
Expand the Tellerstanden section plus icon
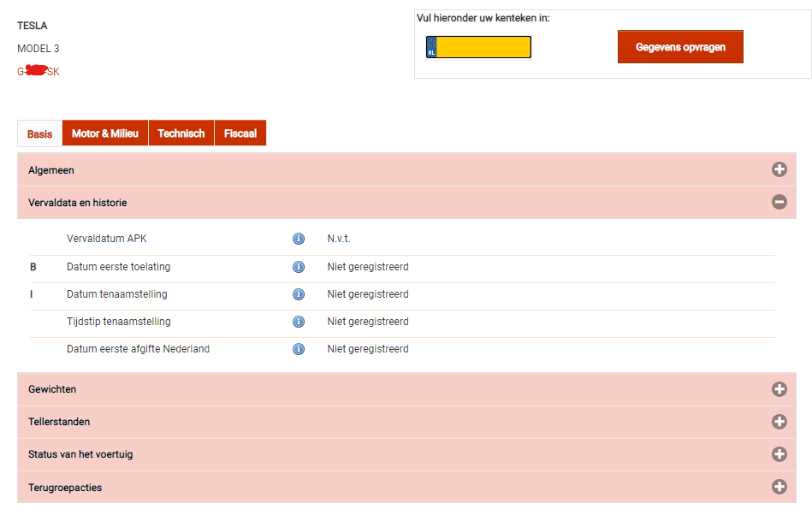[x=779, y=422]
